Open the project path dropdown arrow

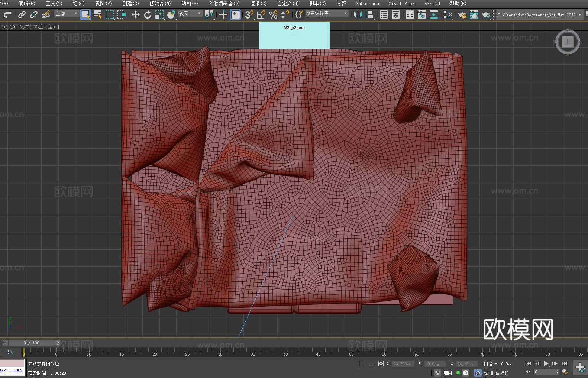tap(579, 15)
